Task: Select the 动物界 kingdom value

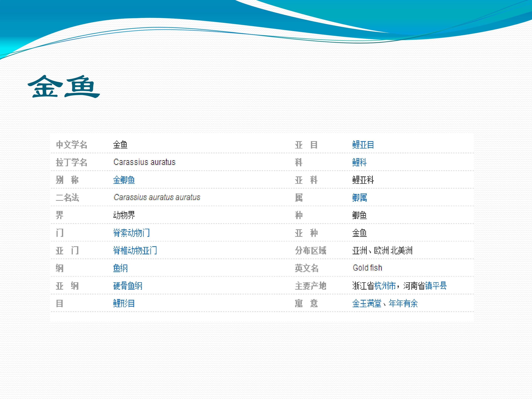Action: 124,215
